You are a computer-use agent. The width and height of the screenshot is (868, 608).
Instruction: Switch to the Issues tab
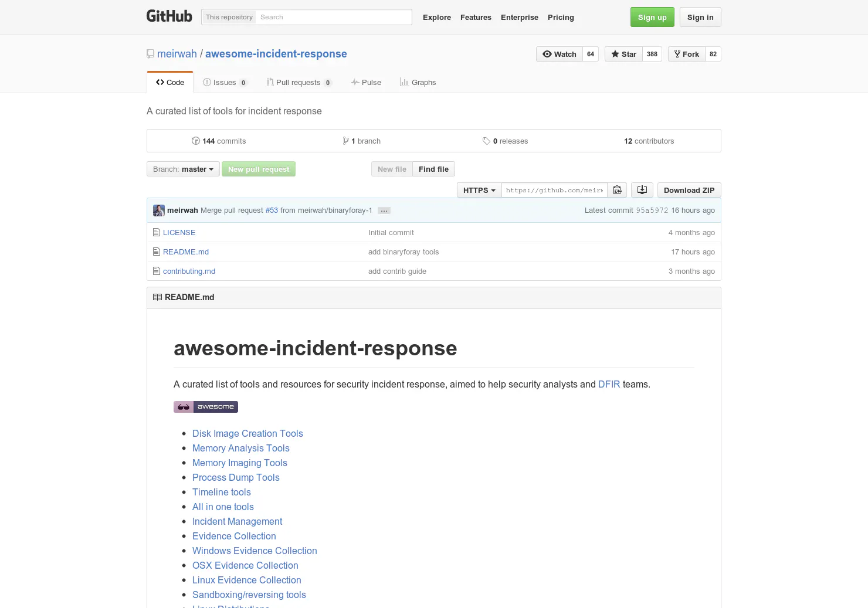coord(225,82)
